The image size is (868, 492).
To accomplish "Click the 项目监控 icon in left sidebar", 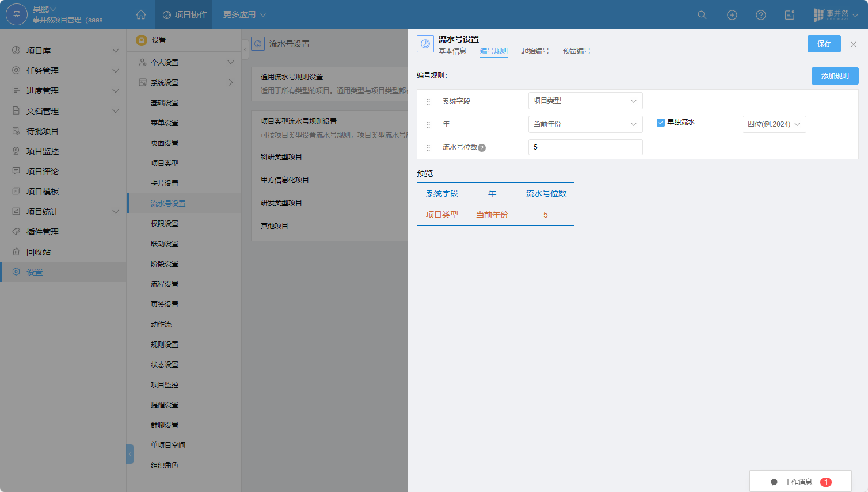I will click(x=16, y=151).
